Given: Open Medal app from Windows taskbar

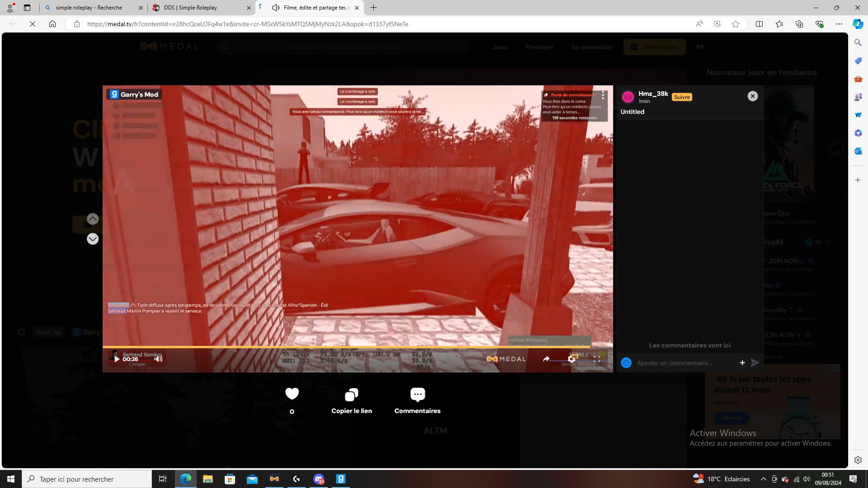Looking at the screenshot, I should tap(274, 479).
